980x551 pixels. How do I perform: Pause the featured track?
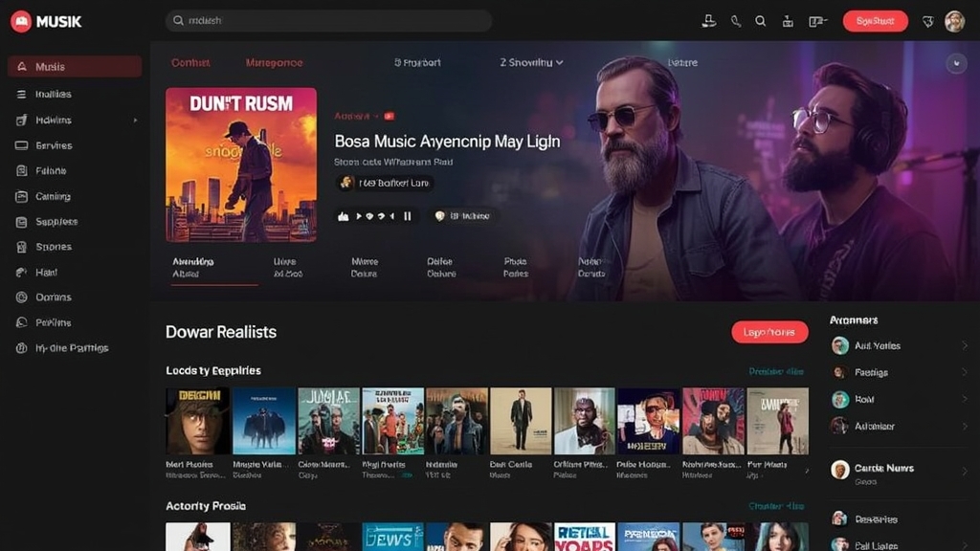pyautogui.click(x=408, y=216)
